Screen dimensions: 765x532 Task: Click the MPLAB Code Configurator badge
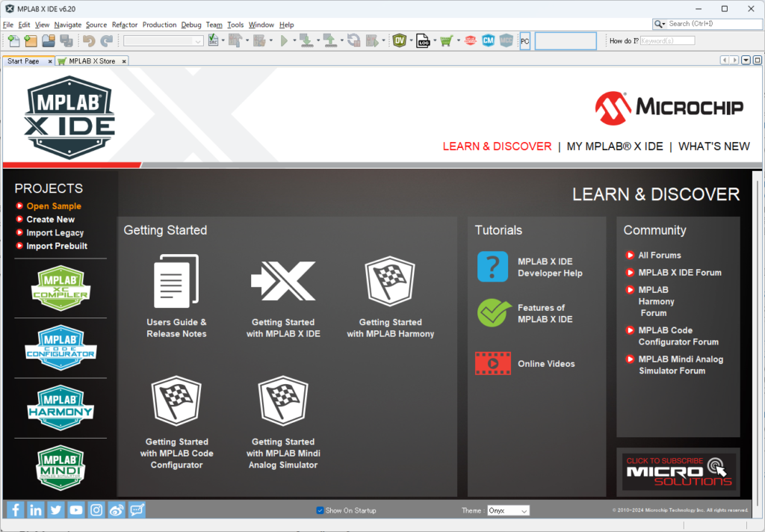(x=61, y=347)
